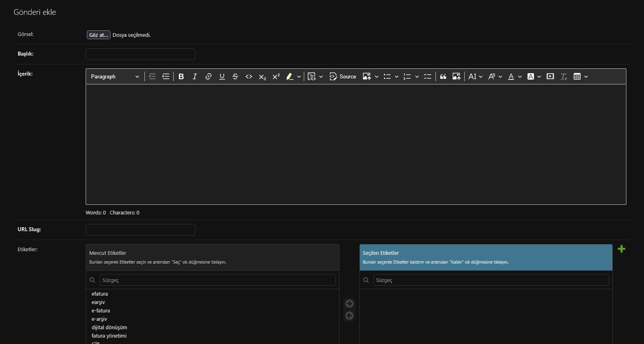Open the Paragraph heading dropdown
This screenshot has height=344, width=644.
point(115,76)
